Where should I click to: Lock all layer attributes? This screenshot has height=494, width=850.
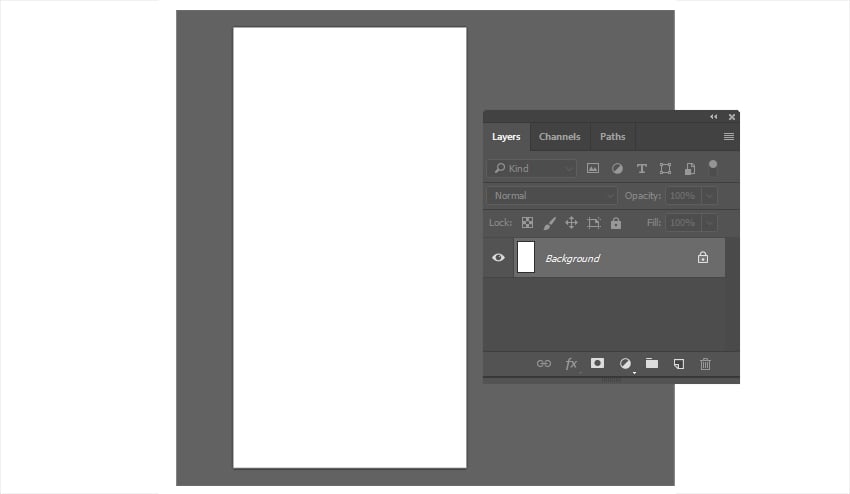(616, 223)
